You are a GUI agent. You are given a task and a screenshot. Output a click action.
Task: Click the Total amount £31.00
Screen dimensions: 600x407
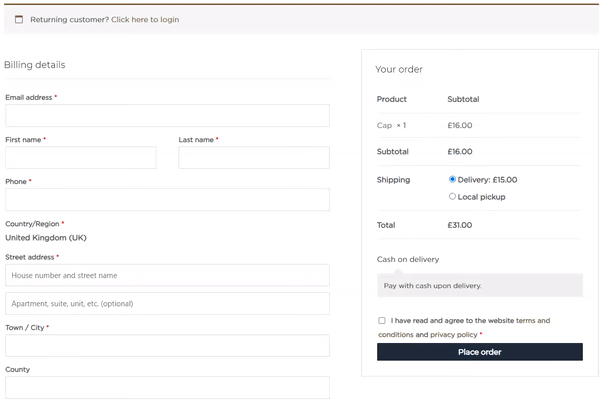(460, 225)
